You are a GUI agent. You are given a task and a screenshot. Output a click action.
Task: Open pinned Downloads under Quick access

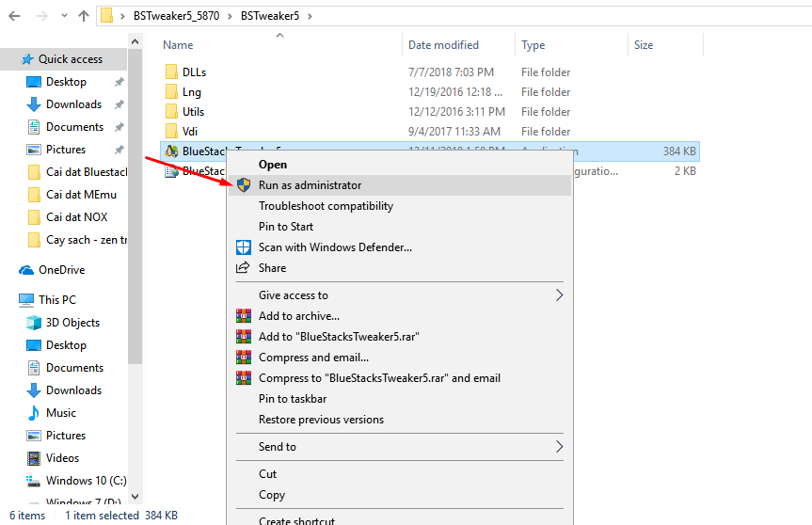pos(73,104)
